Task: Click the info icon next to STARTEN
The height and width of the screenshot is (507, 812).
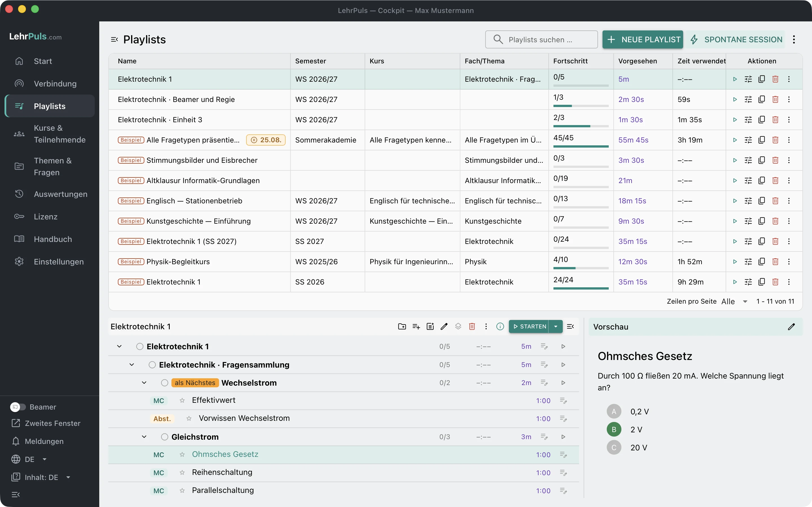Action: click(500, 327)
